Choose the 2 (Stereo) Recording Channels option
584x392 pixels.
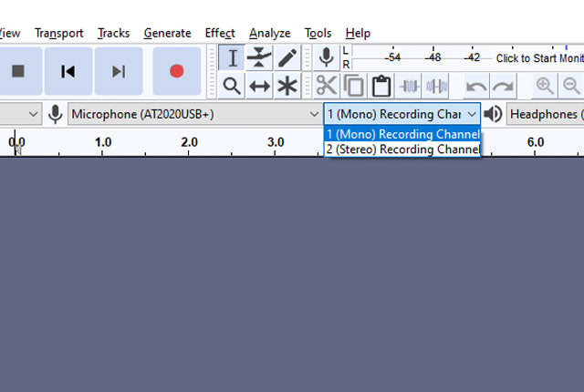402,149
